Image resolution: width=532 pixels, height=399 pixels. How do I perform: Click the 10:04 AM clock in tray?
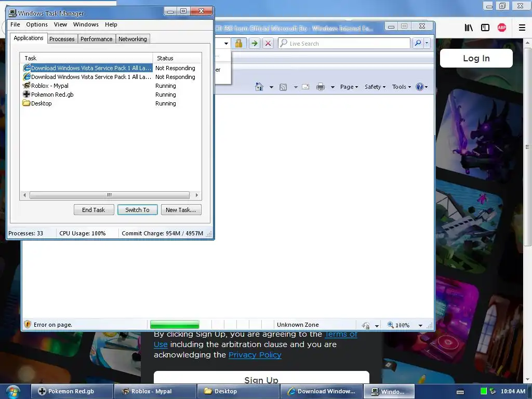pyautogui.click(x=513, y=391)
